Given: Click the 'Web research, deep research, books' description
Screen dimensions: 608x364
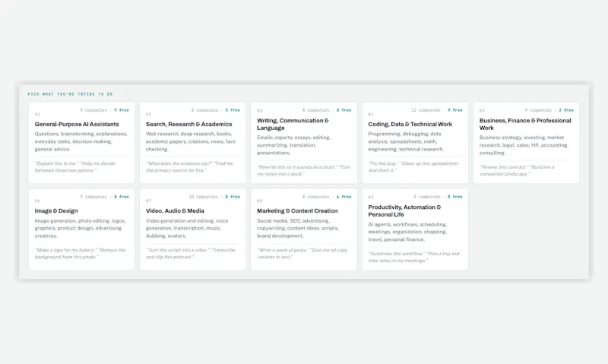Looking at the screenshot, I should (x=192, y=141).
